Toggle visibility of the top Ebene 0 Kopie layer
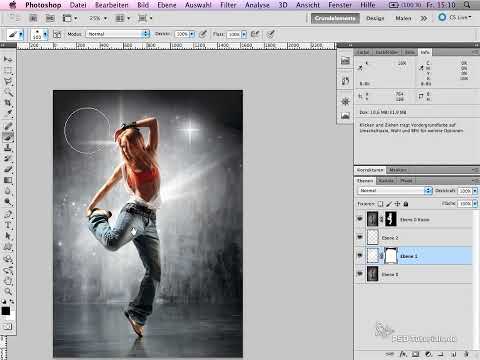 360,219
